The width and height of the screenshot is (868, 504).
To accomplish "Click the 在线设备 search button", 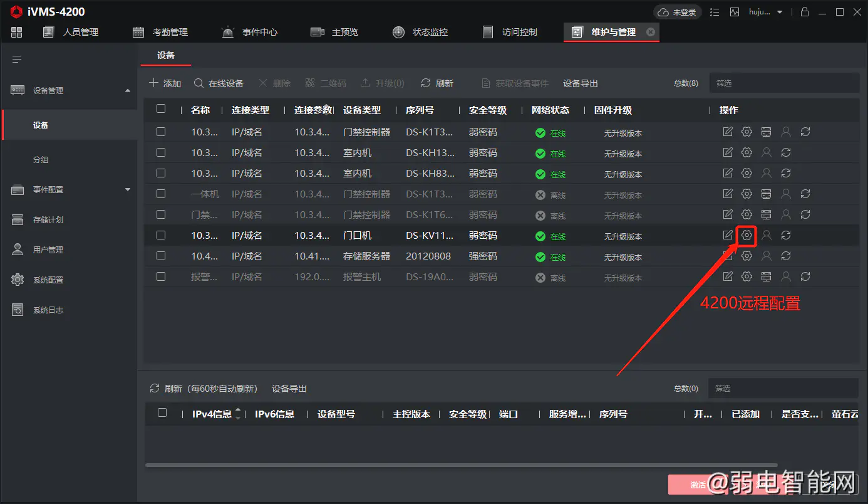I will click(x=219, y=83).
